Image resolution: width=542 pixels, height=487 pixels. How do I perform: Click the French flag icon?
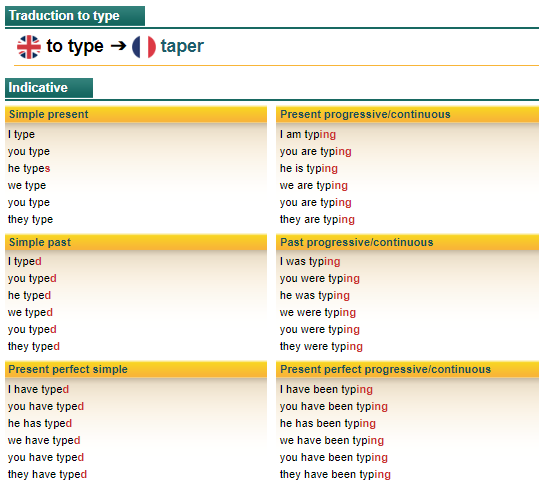[x=144, y=47]
